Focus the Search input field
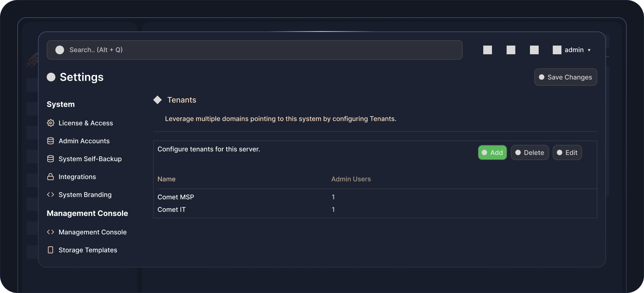 pyautogui.click(x=254, y=50)
